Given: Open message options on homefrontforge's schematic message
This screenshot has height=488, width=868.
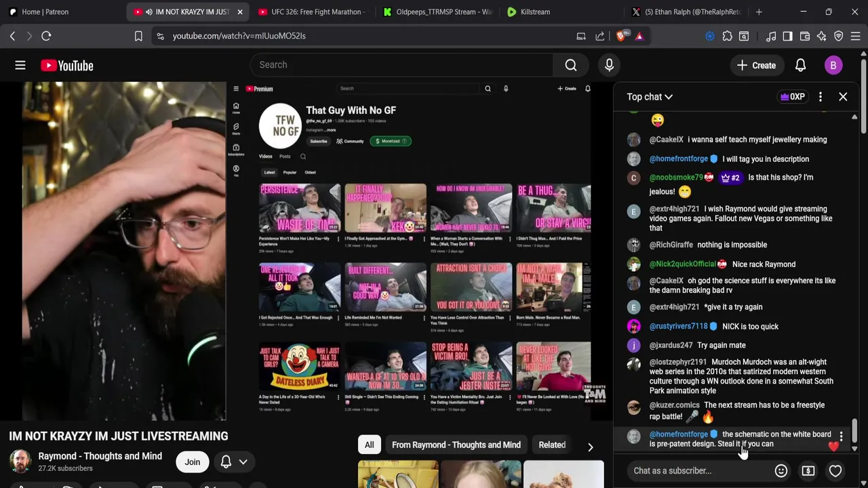Looking at the screenshot, I should 841,436.
